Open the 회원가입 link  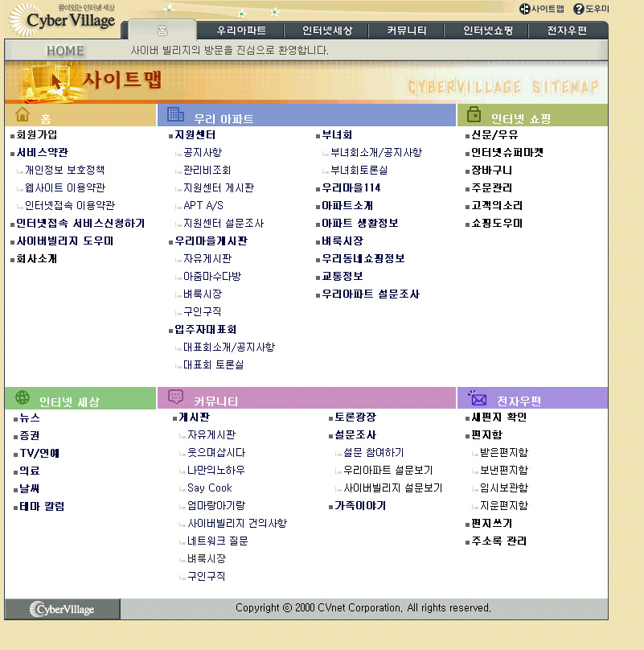pyautogui.click(x=36, y=134)
